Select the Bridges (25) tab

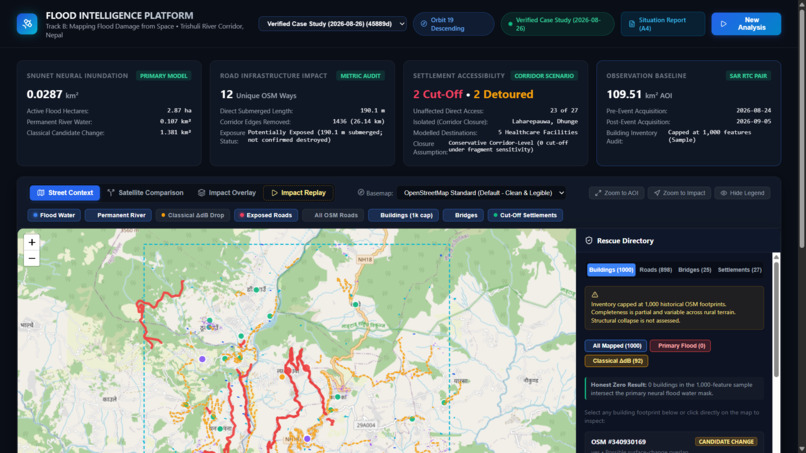pos(694,270)
